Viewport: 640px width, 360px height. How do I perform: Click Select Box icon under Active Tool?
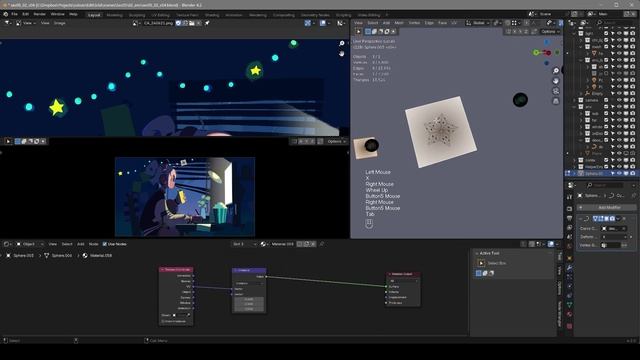coord(481,263)
